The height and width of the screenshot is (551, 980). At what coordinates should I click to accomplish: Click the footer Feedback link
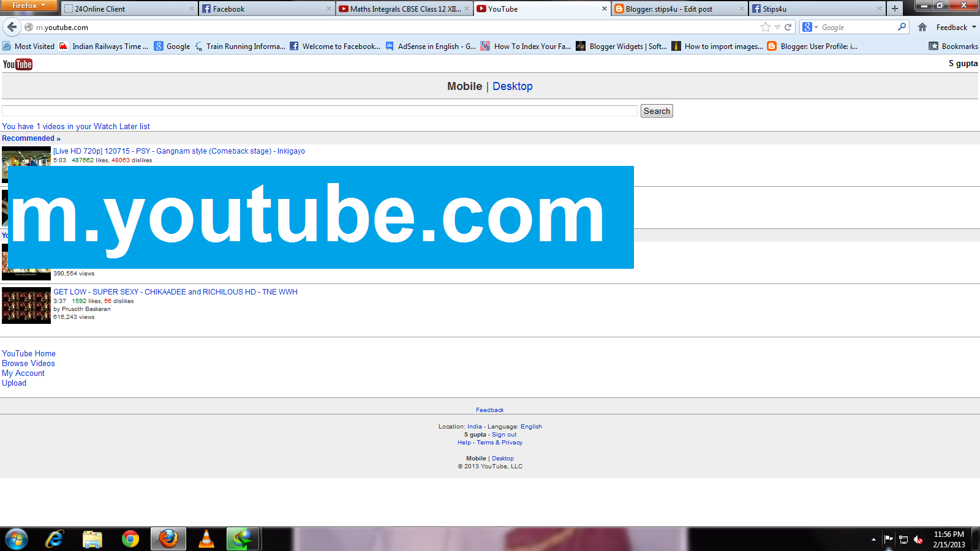click(490, 410)
